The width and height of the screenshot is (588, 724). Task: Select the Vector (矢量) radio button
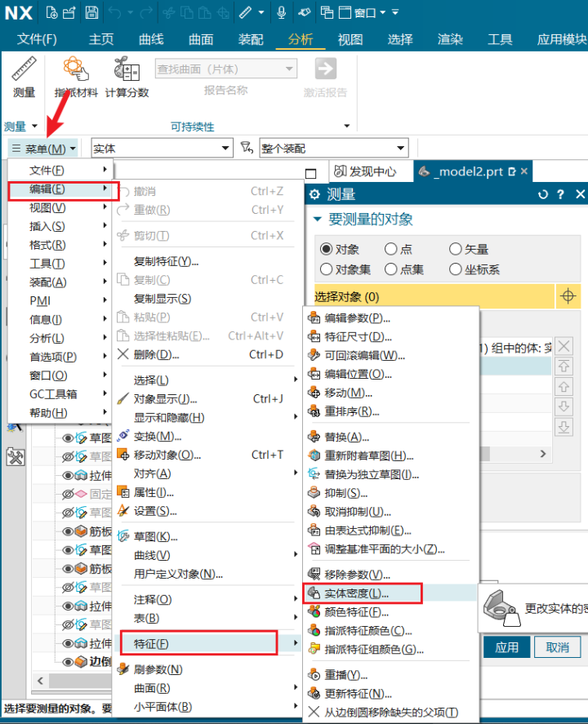point(456,249)
